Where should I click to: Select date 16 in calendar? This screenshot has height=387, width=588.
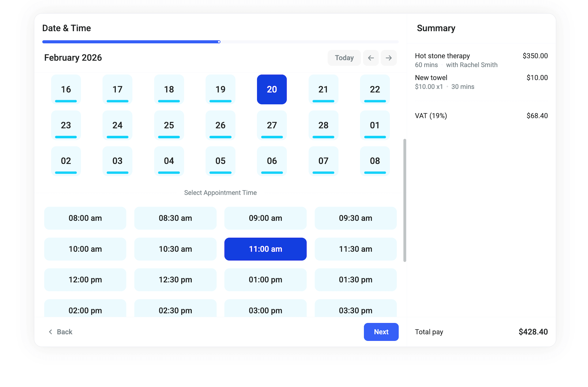66,89
